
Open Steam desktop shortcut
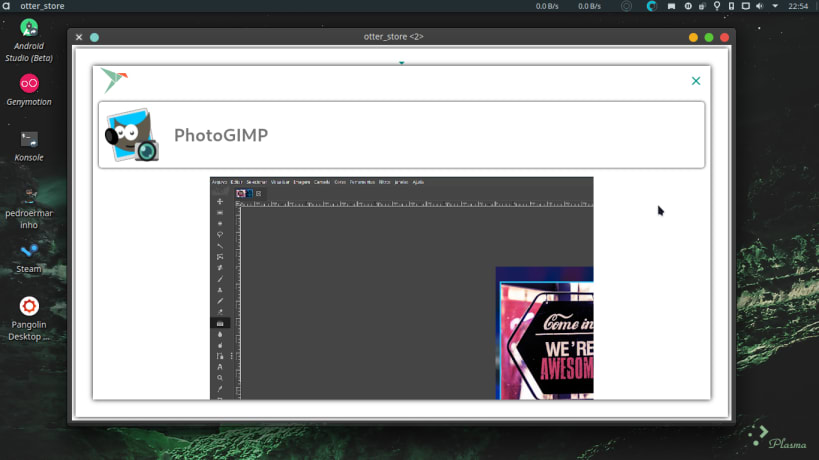click(x=29, y=258)
